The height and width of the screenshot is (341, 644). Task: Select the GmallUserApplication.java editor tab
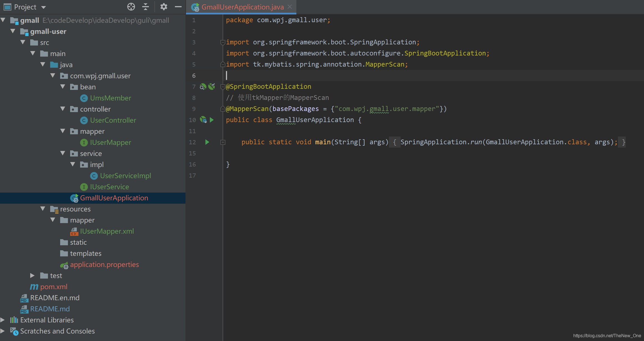pos(242,7)
